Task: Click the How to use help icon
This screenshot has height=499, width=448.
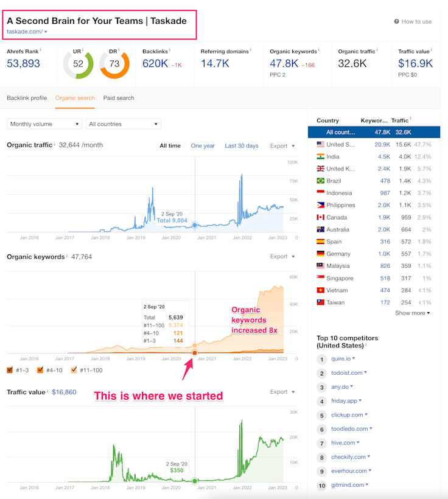Action: 396,22
